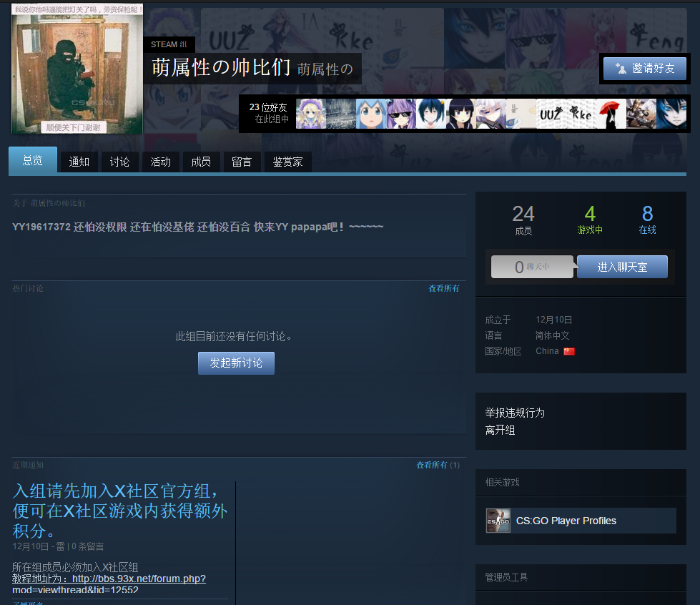Open the 成员 tab
This screenshot has height=605, width=700.
201,162
